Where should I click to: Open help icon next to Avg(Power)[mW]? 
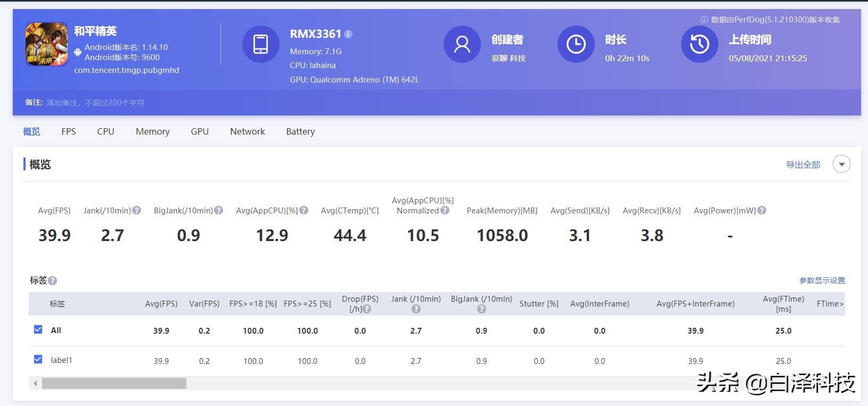click(x=762, y=210)
